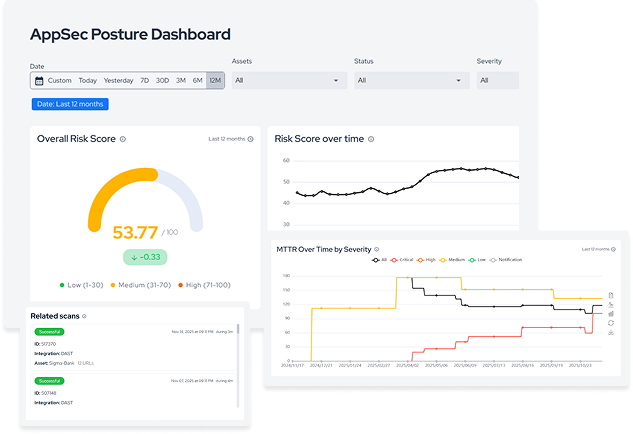Click the calendar icon in the Date filter
The height and width of the screenshot is (434, 633).
39,81
